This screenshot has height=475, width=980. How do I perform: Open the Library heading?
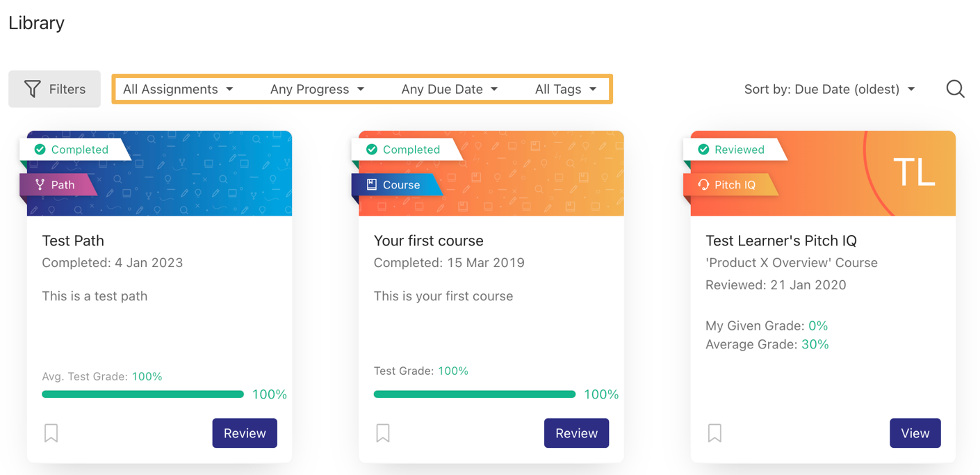coord(36,22)
